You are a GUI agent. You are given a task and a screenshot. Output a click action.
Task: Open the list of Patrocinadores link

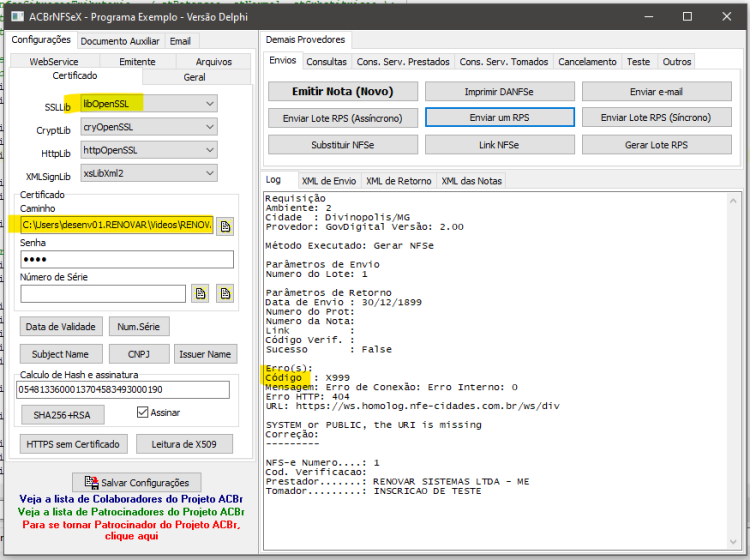point(131,512)
